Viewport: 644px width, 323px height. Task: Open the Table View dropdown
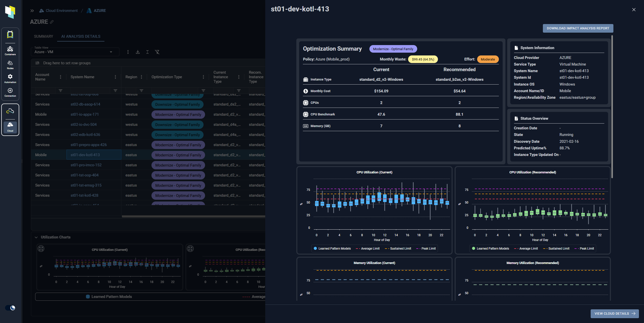(75, 51)
